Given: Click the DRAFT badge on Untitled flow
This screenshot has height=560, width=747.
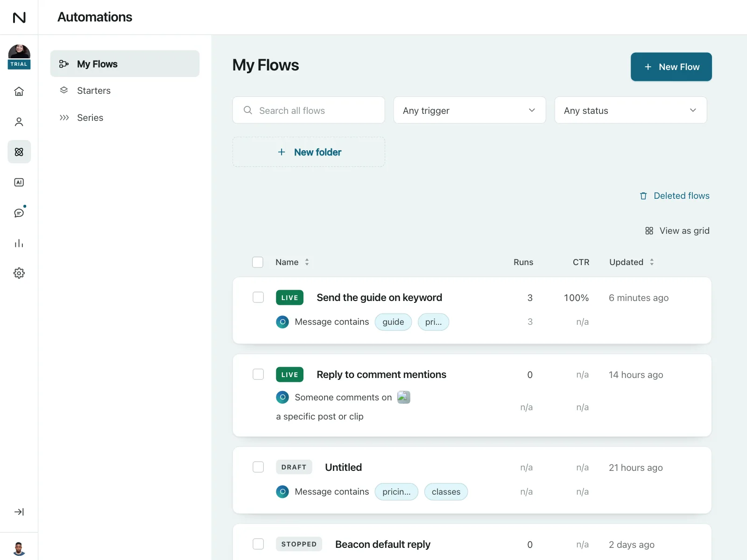Looking at the screenshot, I should 294,467.
